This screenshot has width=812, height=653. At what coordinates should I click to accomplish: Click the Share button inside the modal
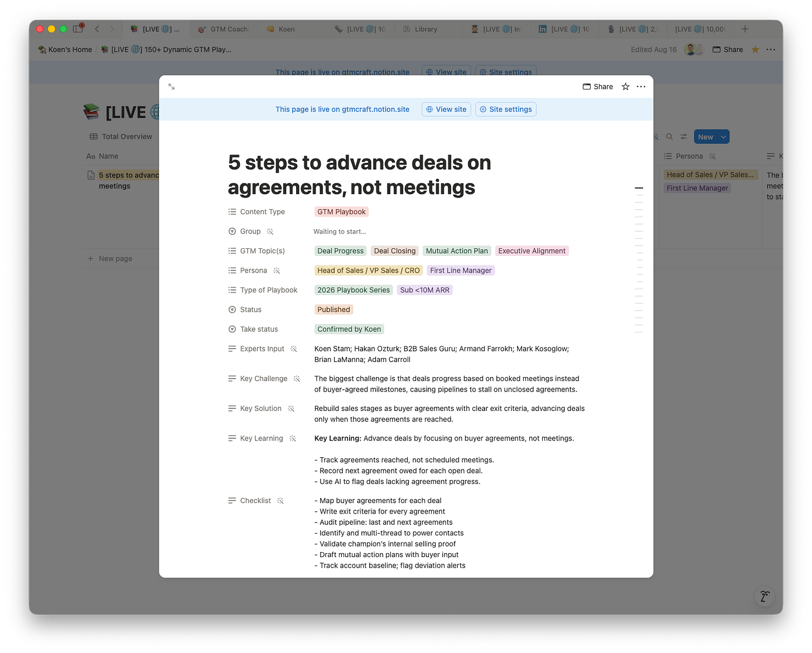[598, 86]
